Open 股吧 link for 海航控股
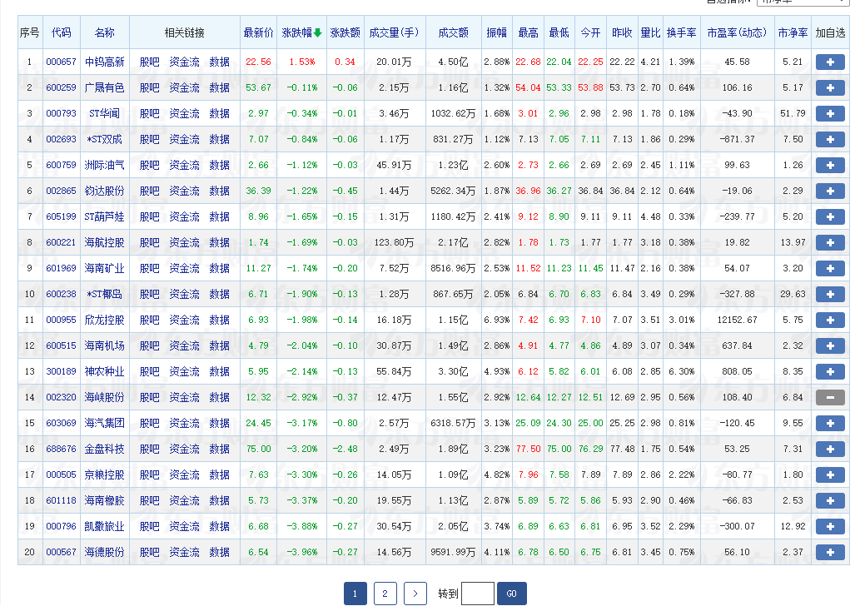 [x=149, y=242]
